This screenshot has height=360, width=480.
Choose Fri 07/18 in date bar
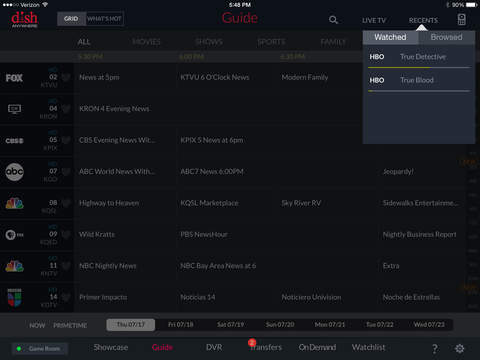181,324
